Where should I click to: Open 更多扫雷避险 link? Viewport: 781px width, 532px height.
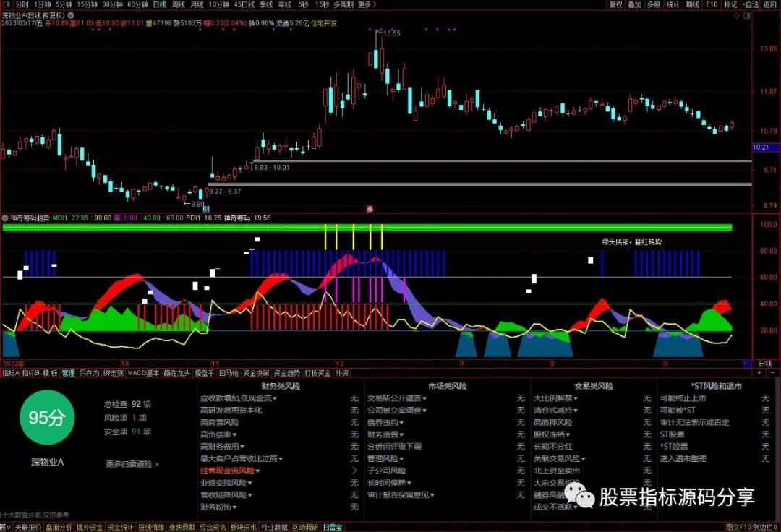(x=132, y=464)
